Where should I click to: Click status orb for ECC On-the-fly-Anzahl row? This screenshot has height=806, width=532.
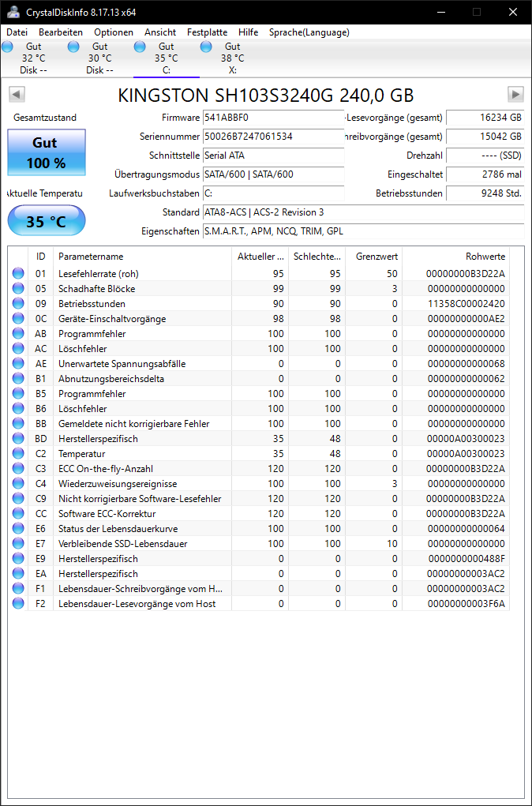[x=18, y=468]
